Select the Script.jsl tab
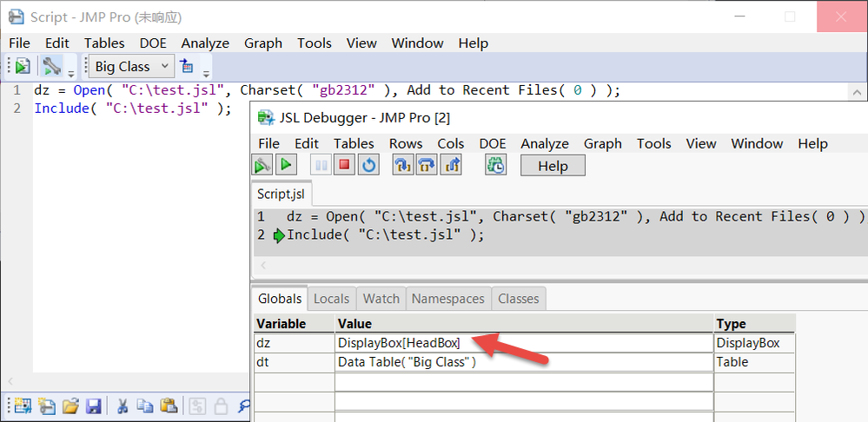The height and width of the screenshot is (422, 868). click(x=282, y=194)
